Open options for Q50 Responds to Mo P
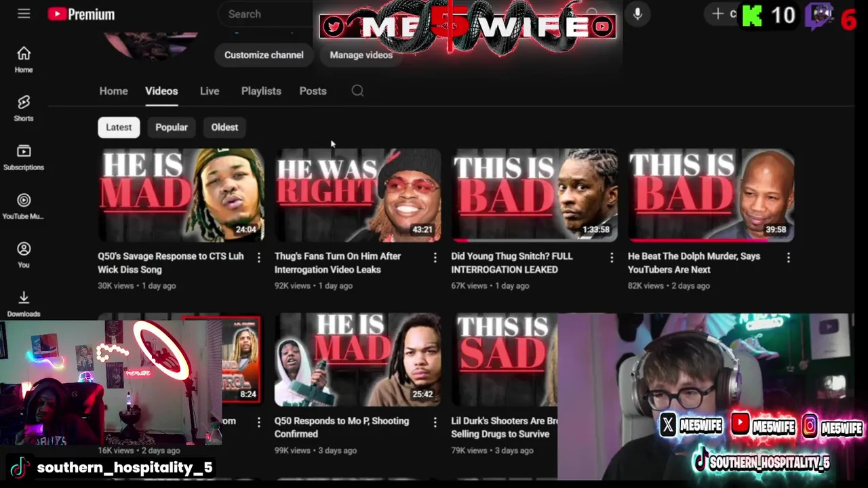Viewport: 868px width, 488px height. pos(435,422)
